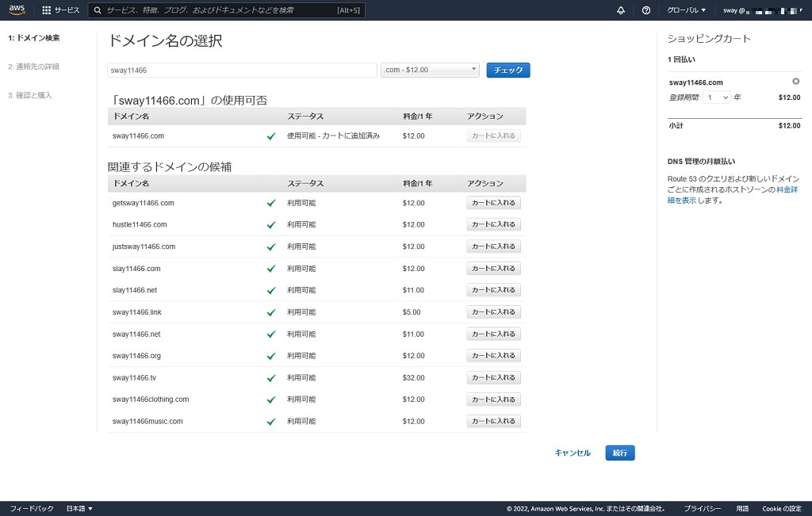
Task: Add sway11466music.com to cart
Action: (x=493, y=422)
